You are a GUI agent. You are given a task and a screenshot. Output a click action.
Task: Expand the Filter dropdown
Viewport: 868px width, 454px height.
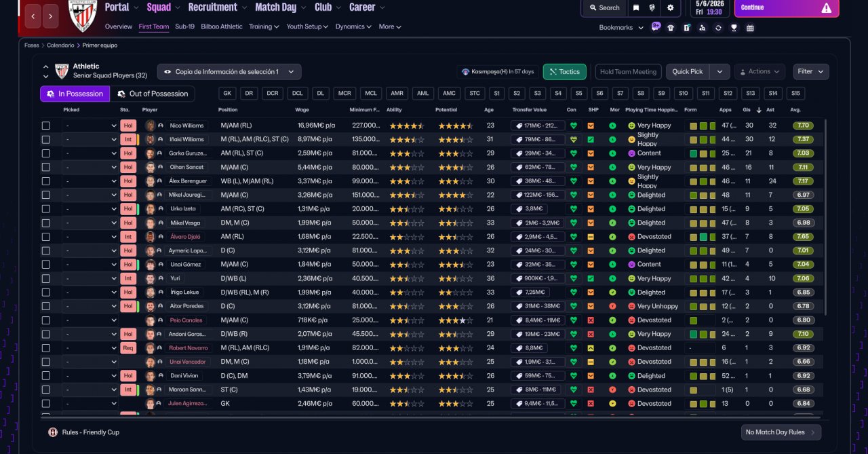(810, 72)
